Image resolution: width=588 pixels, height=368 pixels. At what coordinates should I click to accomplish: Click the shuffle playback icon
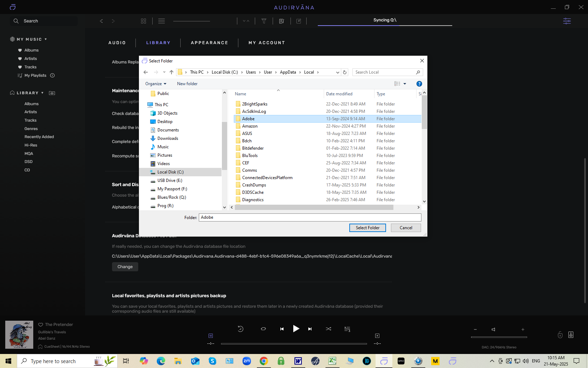point(328,329)
